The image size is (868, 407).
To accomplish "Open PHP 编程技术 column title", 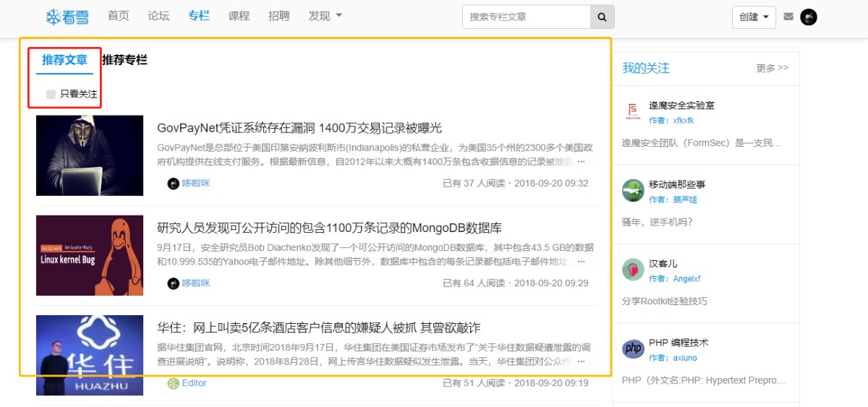I will tap(678, 343).
